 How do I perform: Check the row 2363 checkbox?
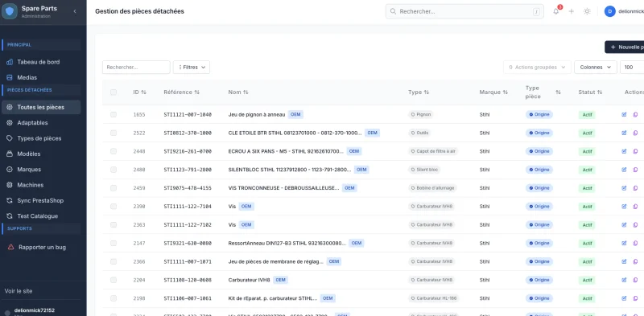point(114,225)
